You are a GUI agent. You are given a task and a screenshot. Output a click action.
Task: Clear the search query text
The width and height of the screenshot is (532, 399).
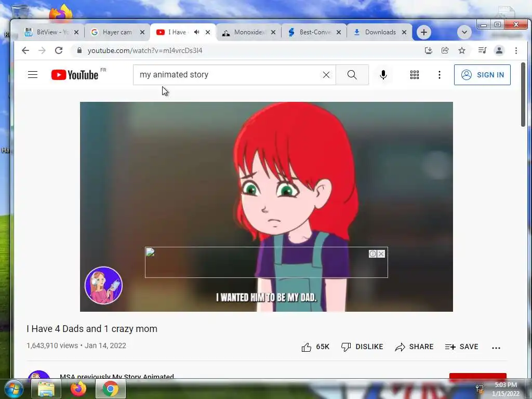point(326,75)
